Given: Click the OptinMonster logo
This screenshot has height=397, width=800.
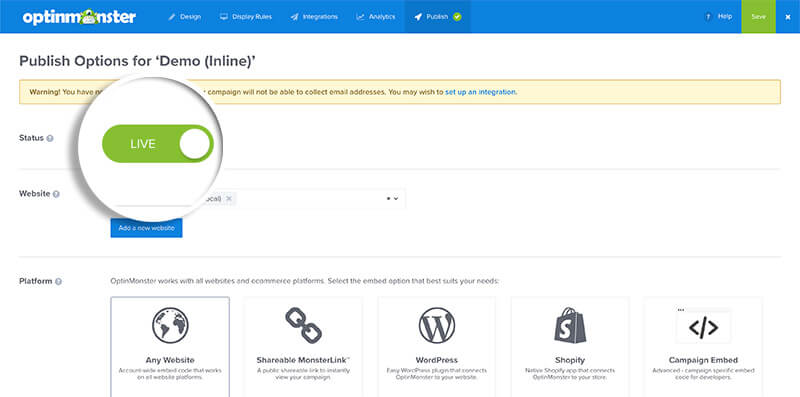Looking at the screenshot, I should pyautogui.click(x=79, y=17).
